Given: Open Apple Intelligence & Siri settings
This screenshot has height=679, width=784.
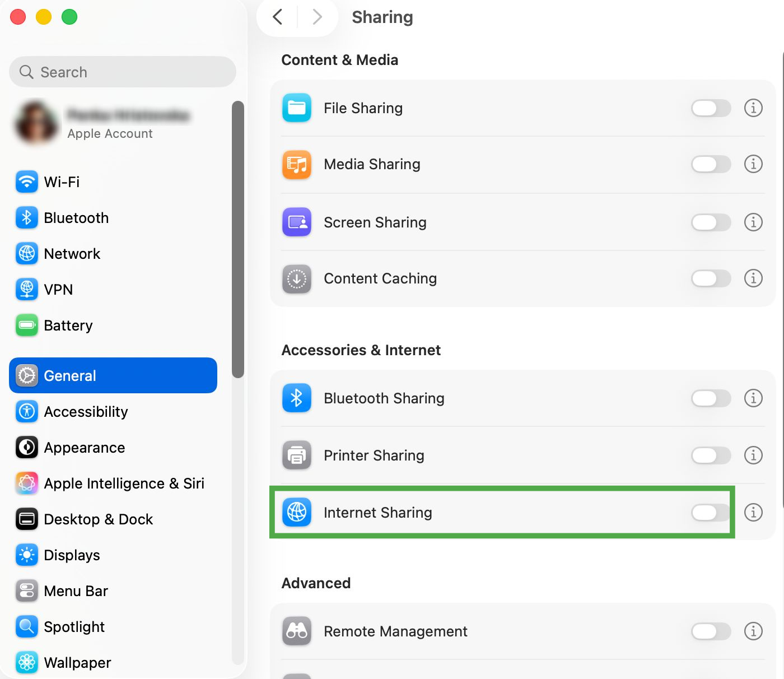Looking at the screenshot, I should point(113,483).
